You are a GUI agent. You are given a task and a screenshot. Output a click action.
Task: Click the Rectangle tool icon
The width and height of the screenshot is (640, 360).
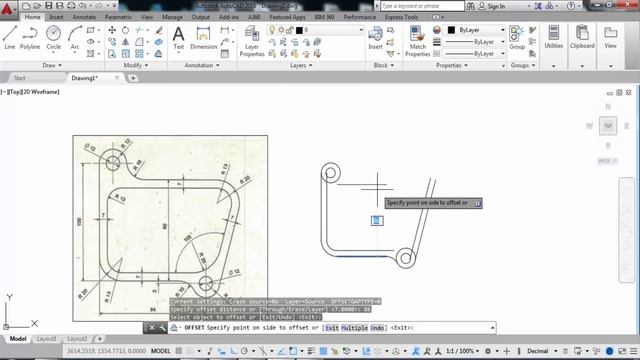pyautogui.click(x=91, y=30)
